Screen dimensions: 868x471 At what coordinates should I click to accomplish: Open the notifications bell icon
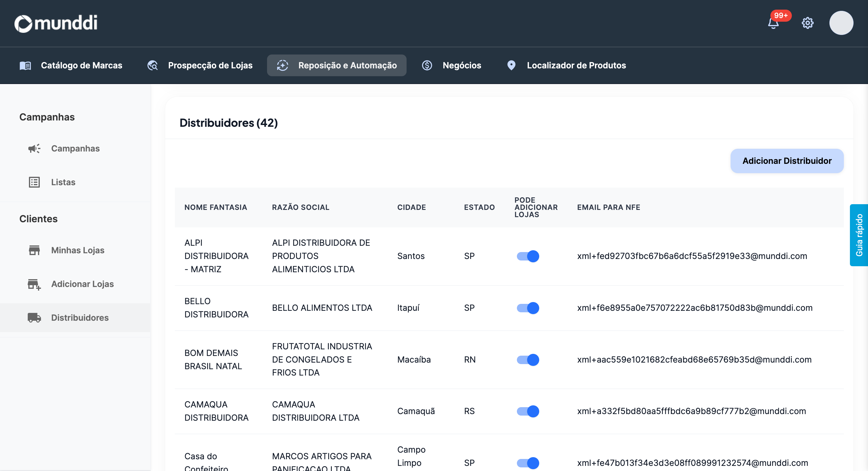tap(773, 23)
